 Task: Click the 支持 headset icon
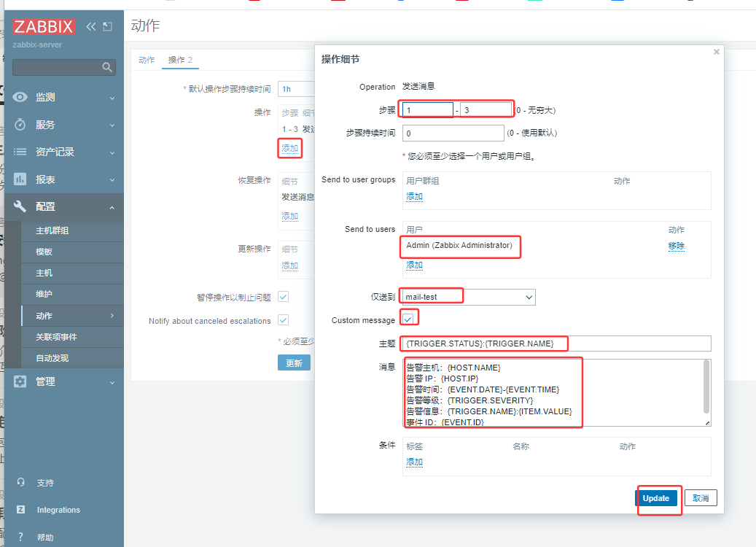pos(20,482)
